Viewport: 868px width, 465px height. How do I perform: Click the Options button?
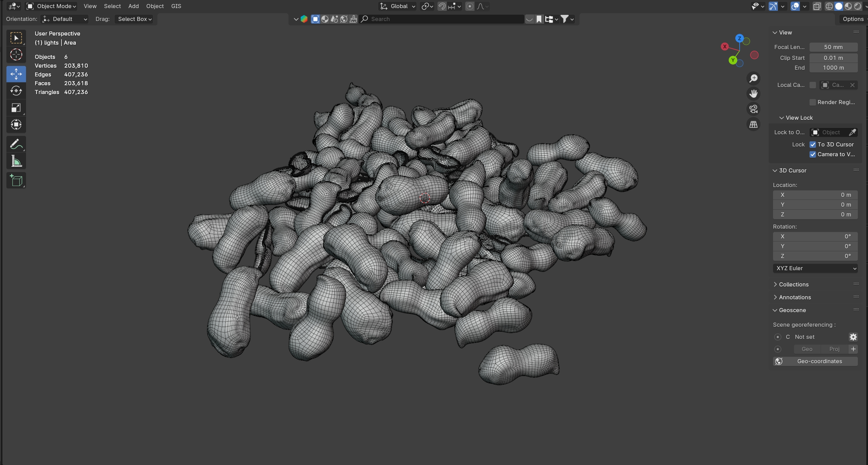click(x=853, y=19)
